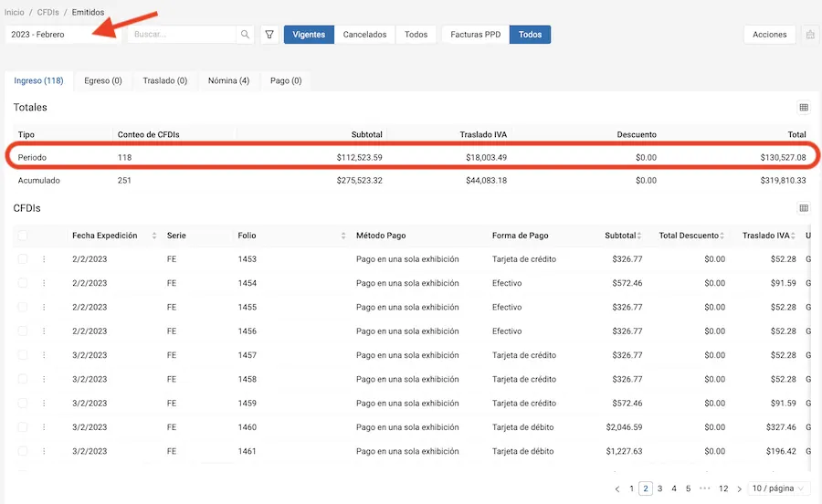Open Totales table column settings icon
This screenshot has height=504, width=822.
click(x=804, y=108)
